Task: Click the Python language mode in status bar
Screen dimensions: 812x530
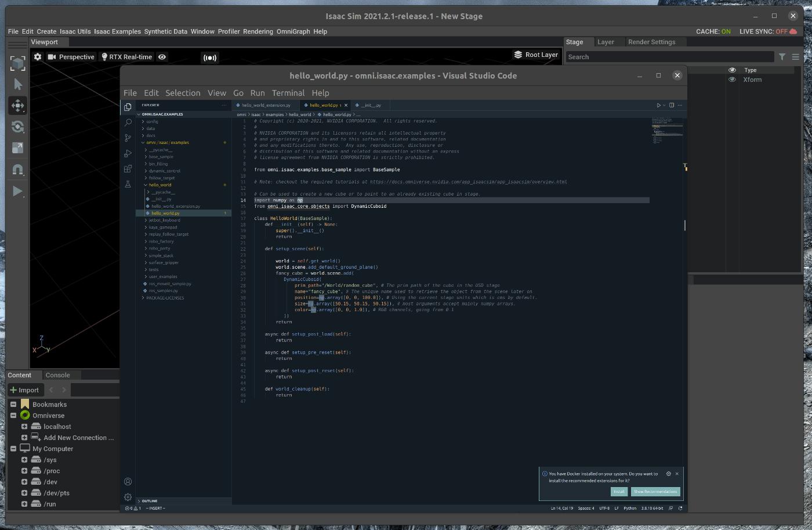Action: point(630,508)
